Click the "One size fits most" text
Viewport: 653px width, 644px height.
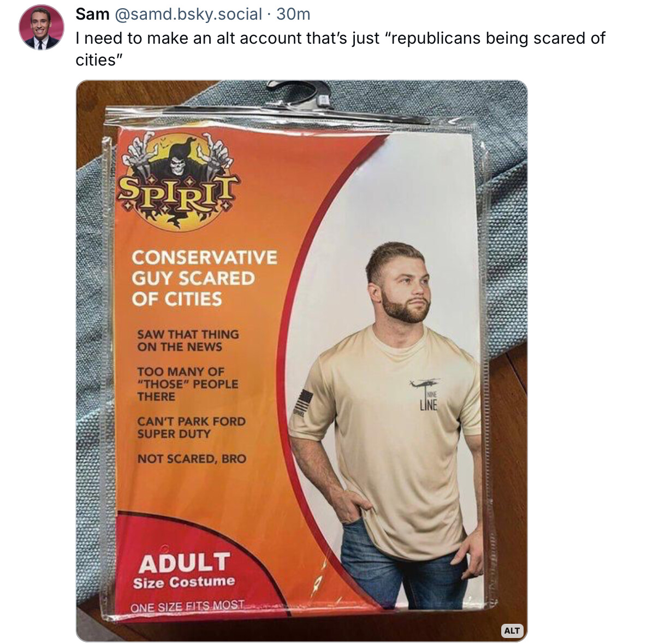click(187, 607)
